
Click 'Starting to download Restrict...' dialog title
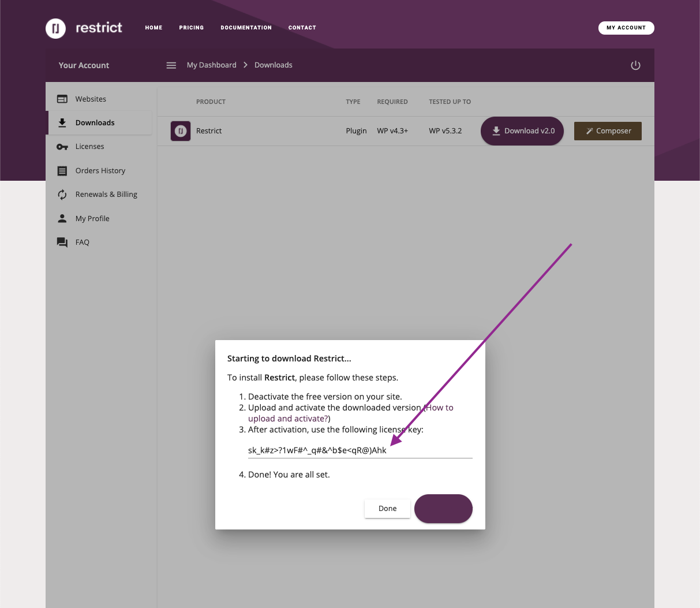coord(289,359)
